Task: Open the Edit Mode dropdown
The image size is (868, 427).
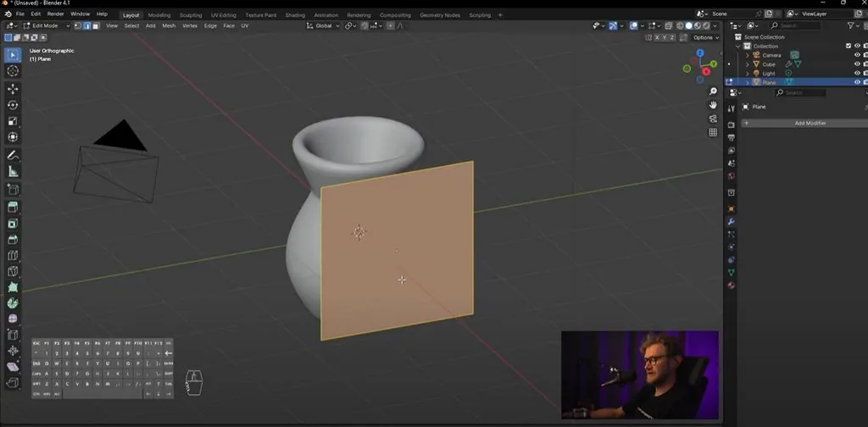Action: pos(47,25)
